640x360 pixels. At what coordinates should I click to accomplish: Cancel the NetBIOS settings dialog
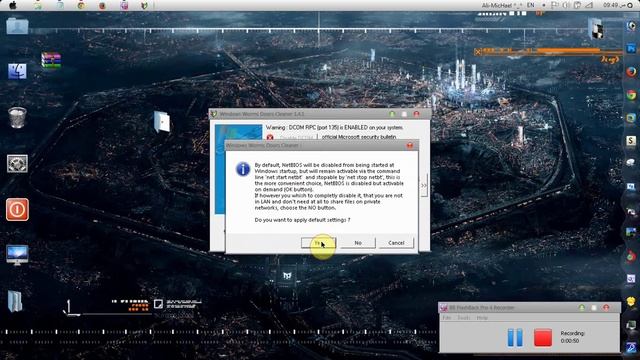[396, 243]
